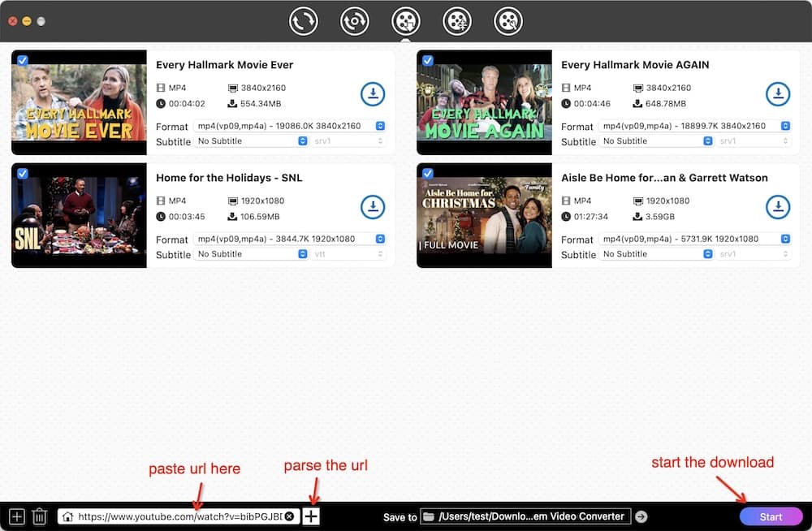812x531 pixels.
Task: Open output folder with arrow icon
Action: click(641, 516)
